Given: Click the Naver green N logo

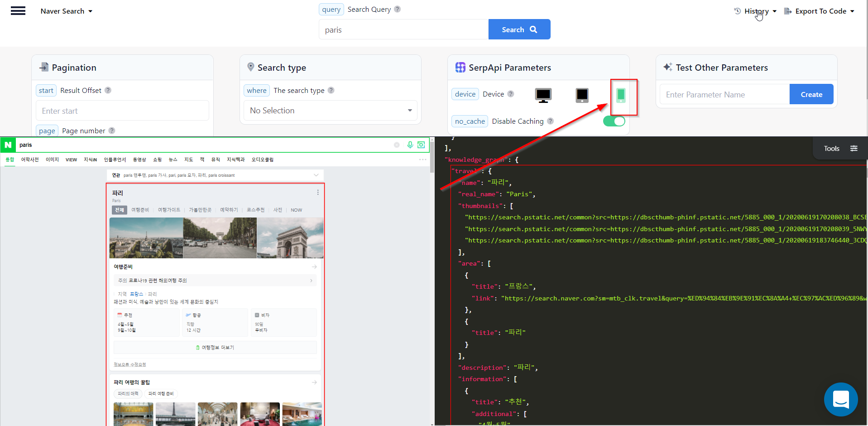Looking at the screenshot, I should [x=8, y=145].
